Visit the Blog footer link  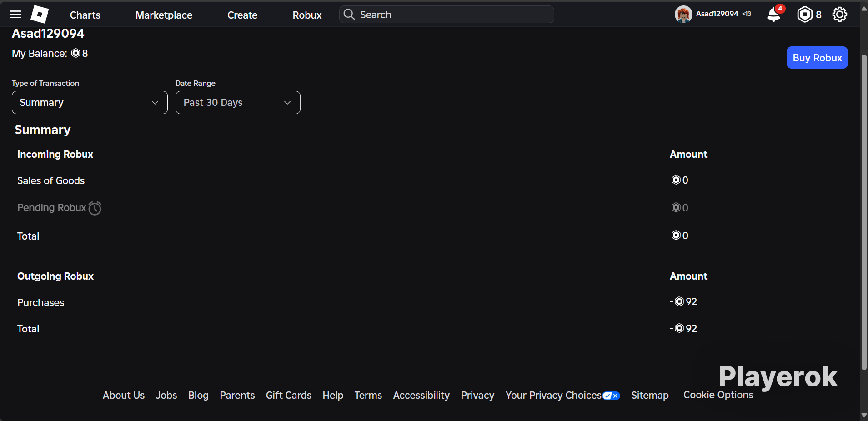tap(198, 396)
